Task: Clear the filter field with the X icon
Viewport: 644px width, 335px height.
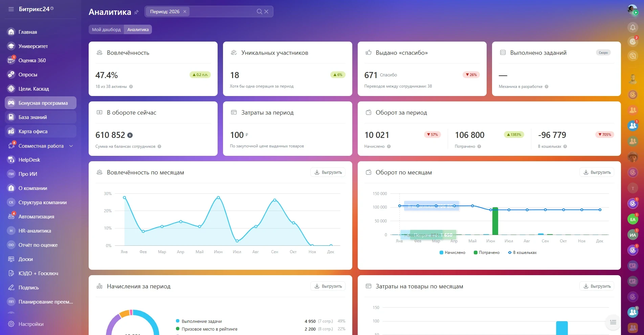Action: pyautogui.click(x=267, y=11)
